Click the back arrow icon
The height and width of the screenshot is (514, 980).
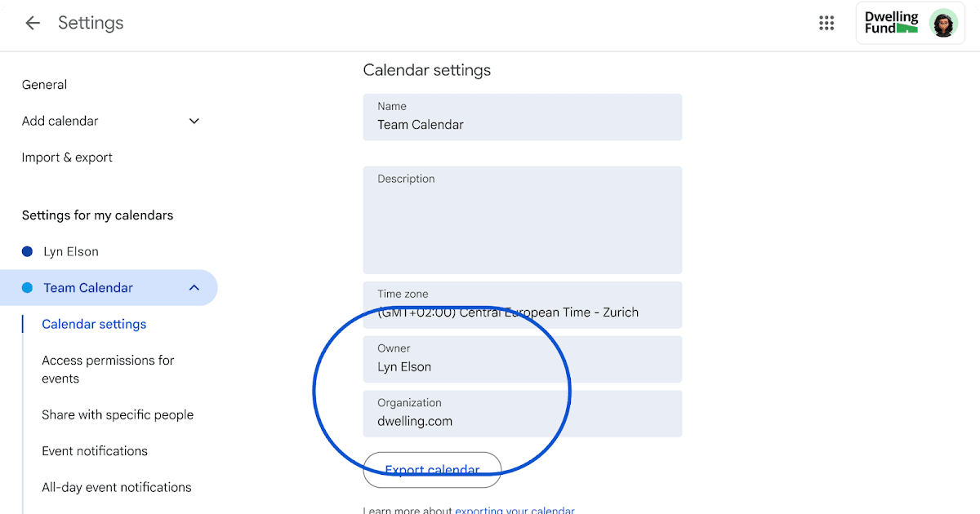[33, 23]
